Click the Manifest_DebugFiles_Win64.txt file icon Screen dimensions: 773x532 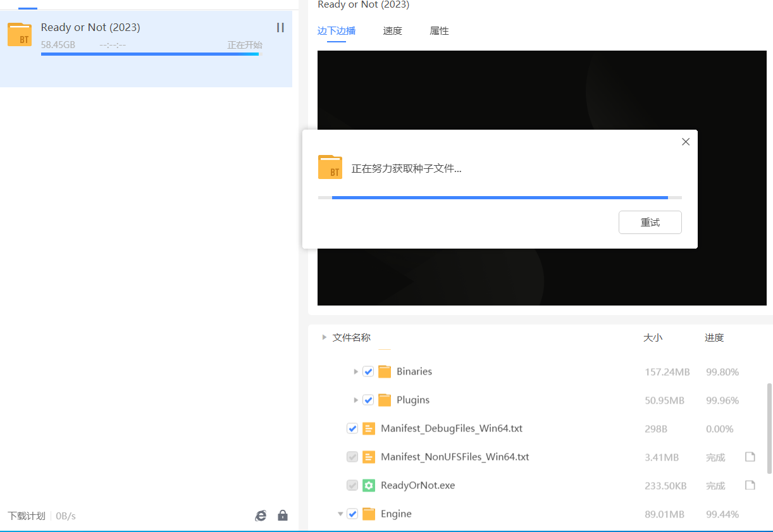click(369, 429)
